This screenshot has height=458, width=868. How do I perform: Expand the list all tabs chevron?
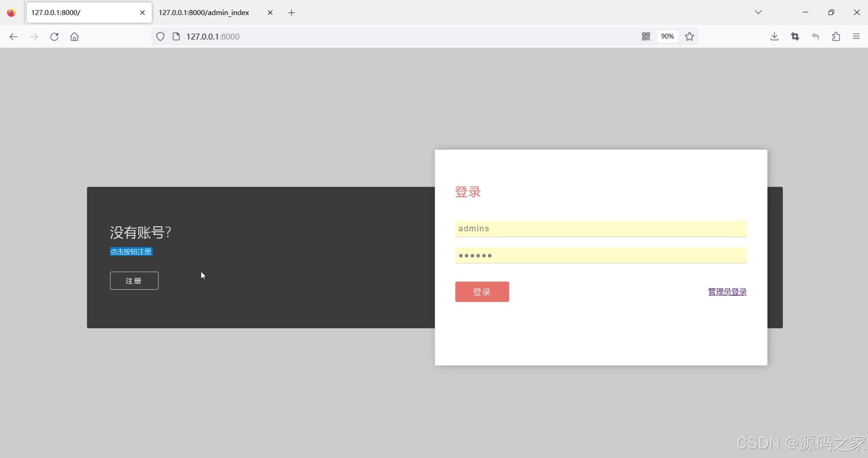click(758, 12)
